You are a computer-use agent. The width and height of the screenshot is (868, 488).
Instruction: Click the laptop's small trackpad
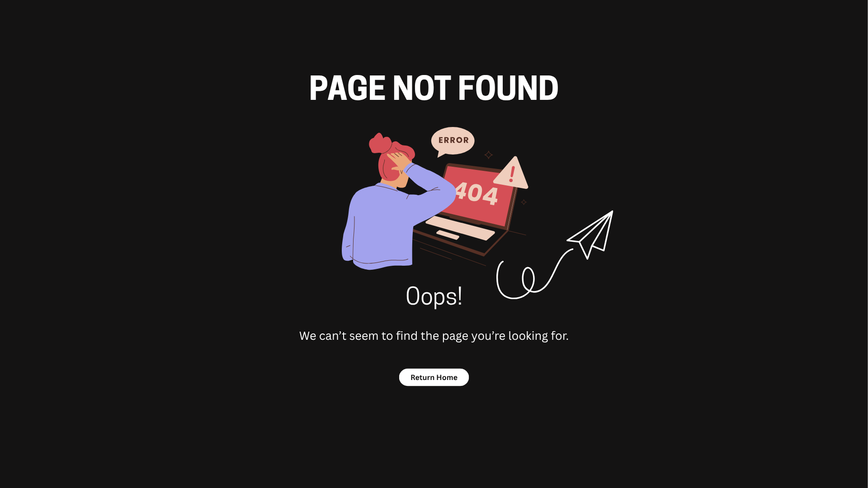click(x=448, y=235)
